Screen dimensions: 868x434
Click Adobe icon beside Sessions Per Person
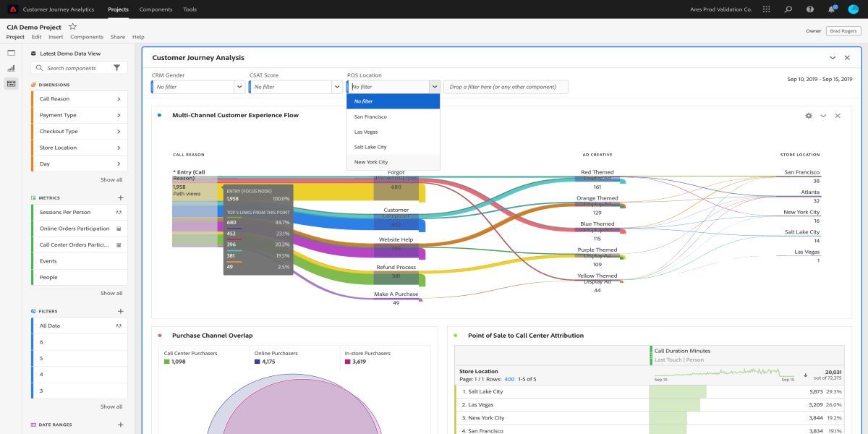[x=119, y=213]
